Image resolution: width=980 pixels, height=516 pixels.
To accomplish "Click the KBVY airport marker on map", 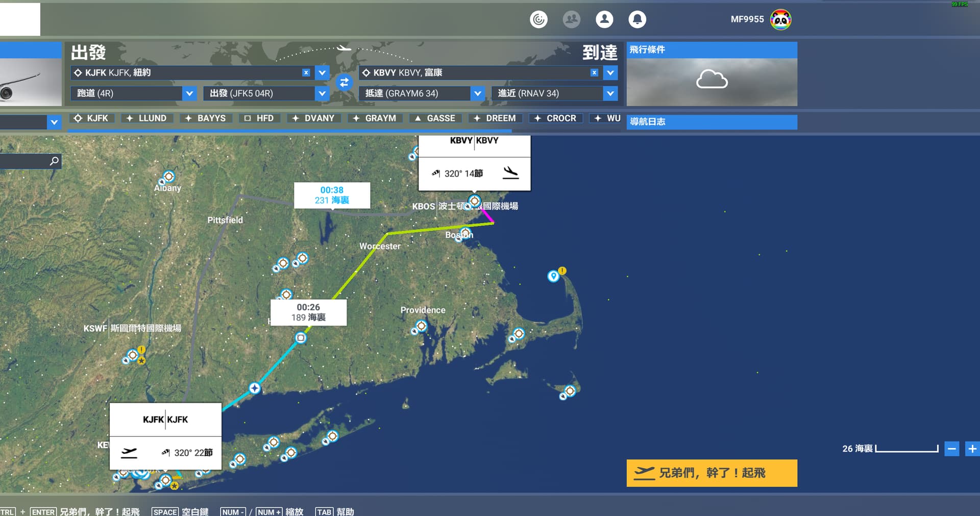I will coord(475,201).
